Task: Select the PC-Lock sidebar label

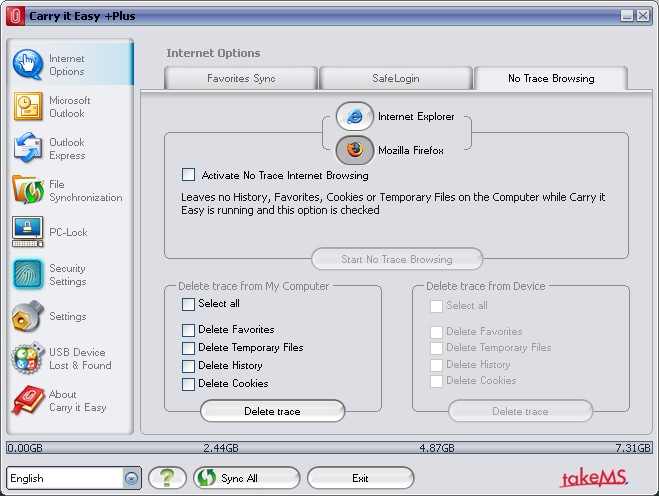Action: click(68, 232)
